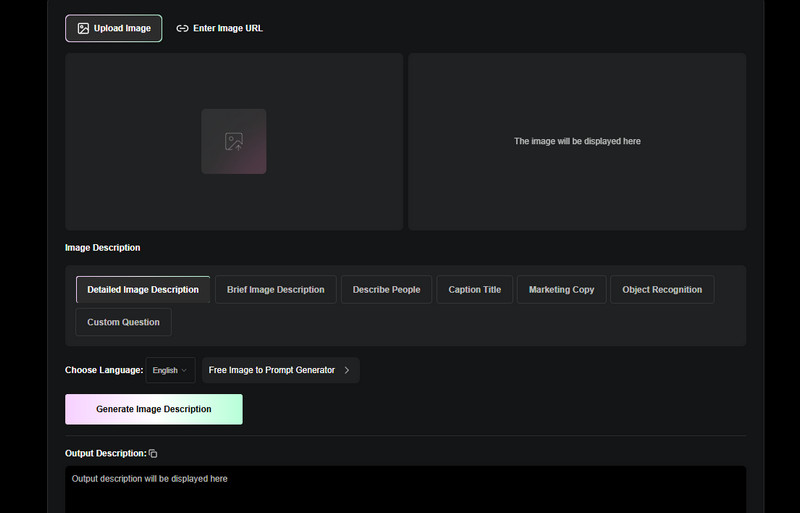Copy the output description with copy icon
The width and height of the screenshot is (800, 513).
tap(153, 454)
